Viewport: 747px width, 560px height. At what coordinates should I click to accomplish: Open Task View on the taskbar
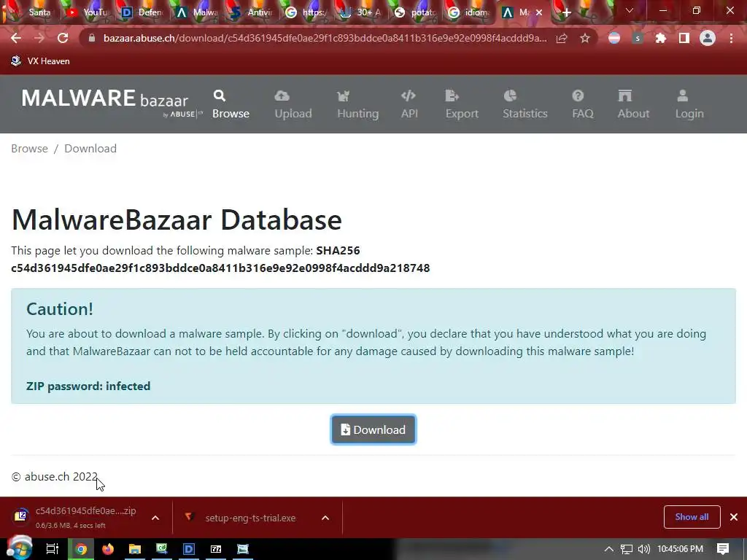click(x=53, y=549)
